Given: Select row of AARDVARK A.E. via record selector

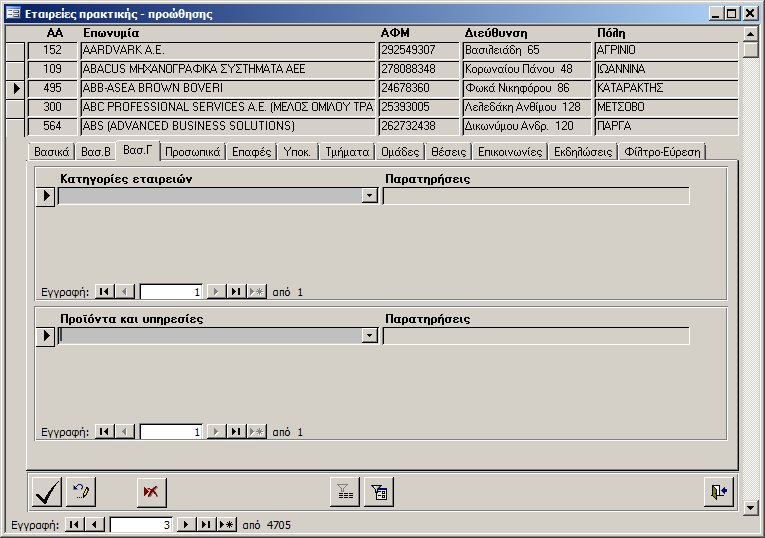Looking at the screenshot, I should (x=15, y=51).
